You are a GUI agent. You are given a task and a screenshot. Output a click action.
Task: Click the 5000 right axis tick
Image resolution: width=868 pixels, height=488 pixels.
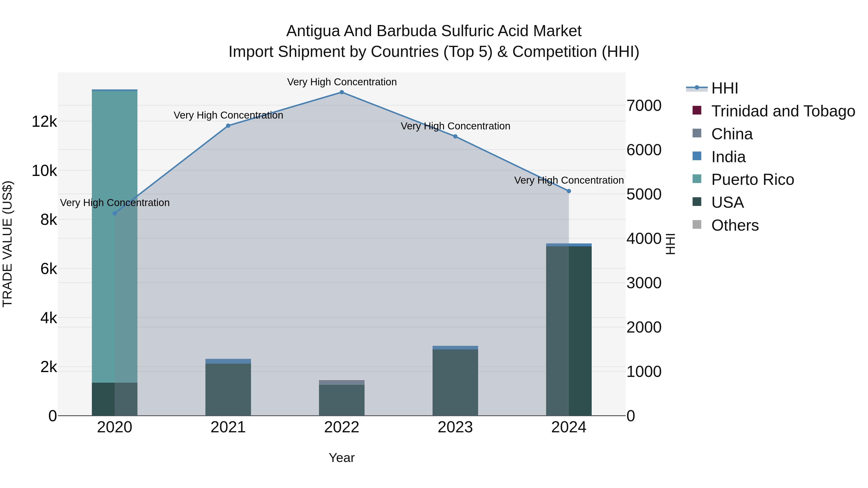644,194
